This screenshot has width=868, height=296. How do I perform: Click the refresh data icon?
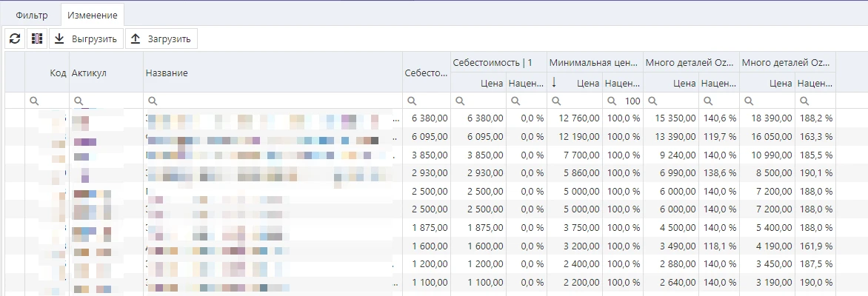14,38
